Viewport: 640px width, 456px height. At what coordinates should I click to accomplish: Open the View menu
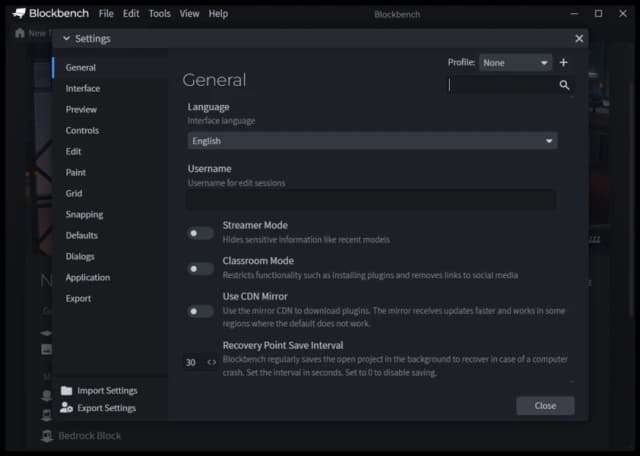[189, 13]
